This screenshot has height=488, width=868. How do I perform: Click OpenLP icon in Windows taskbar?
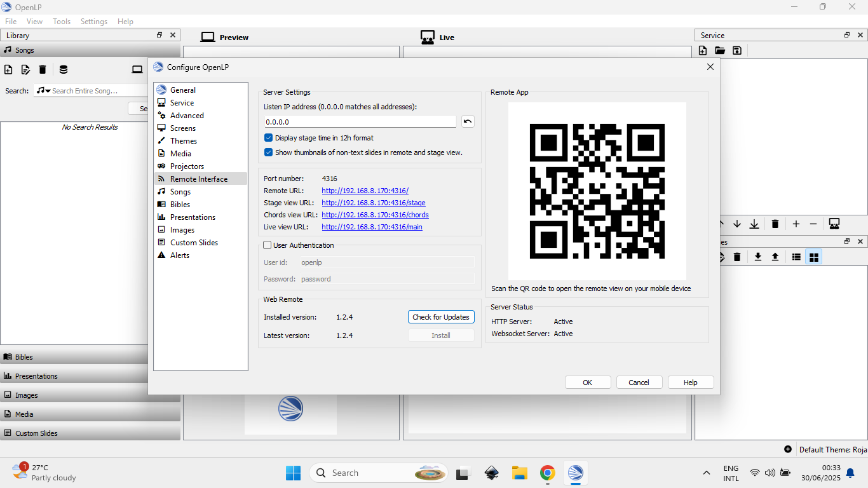pos(575,473)
